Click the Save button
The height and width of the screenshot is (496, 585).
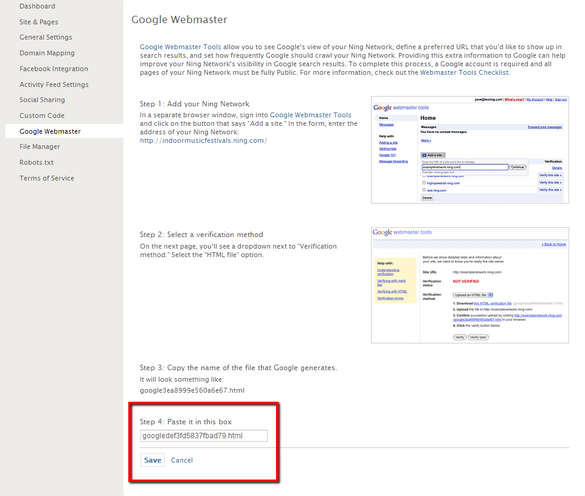pos(153,460)
